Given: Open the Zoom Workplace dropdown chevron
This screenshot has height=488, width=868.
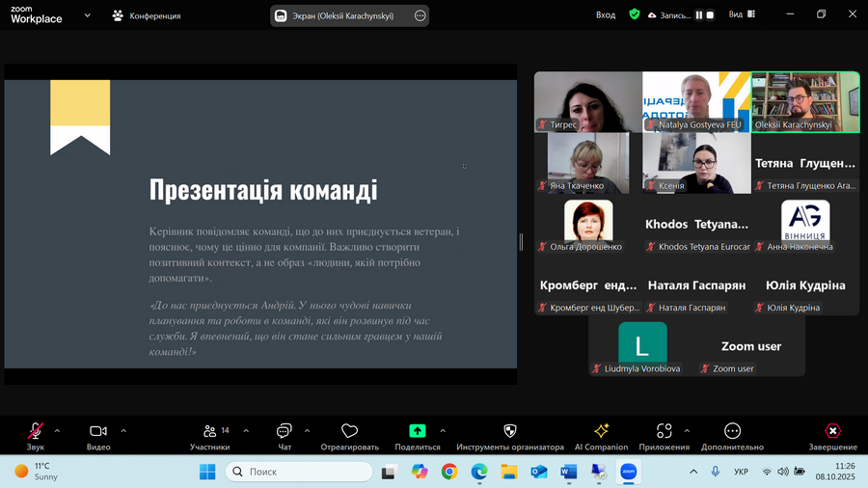Looking at the screenshot, I should click(x=88, y=15).
